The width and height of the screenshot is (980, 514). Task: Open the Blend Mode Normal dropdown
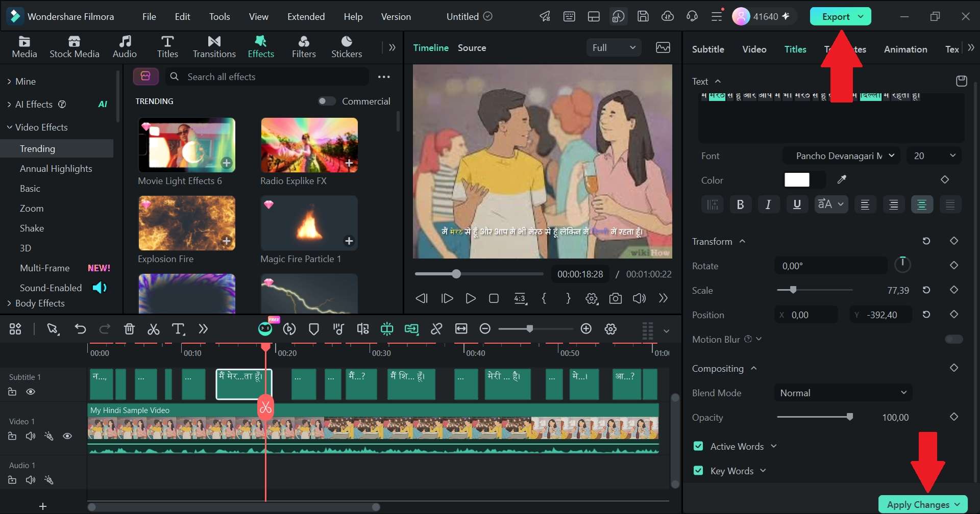(x=843, y=393)
